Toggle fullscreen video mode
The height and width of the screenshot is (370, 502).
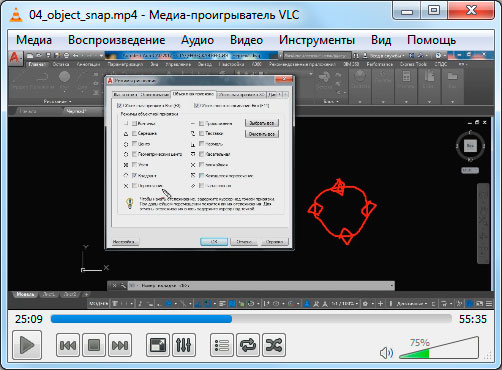(x=158, y=345)
